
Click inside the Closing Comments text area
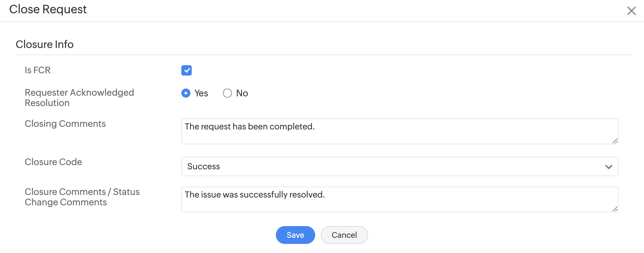tap(399, 131)
